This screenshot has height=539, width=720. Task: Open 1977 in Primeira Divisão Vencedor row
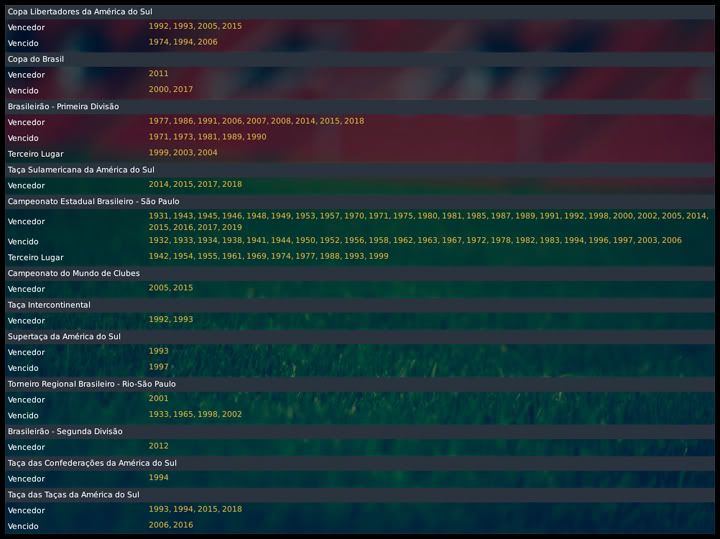[158, 121]
